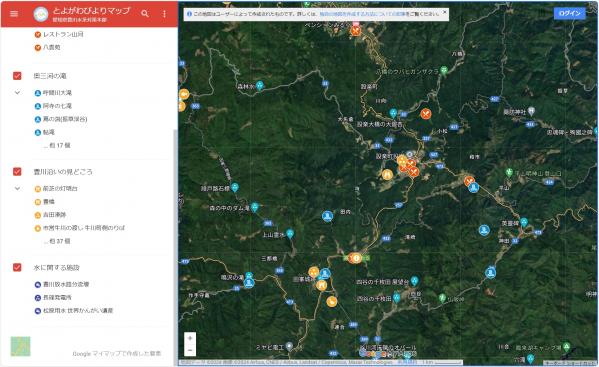Collapse the 豊川沿いの見どころ list chevron
Screen dimensions: 599x367
[x=17, y=188]
